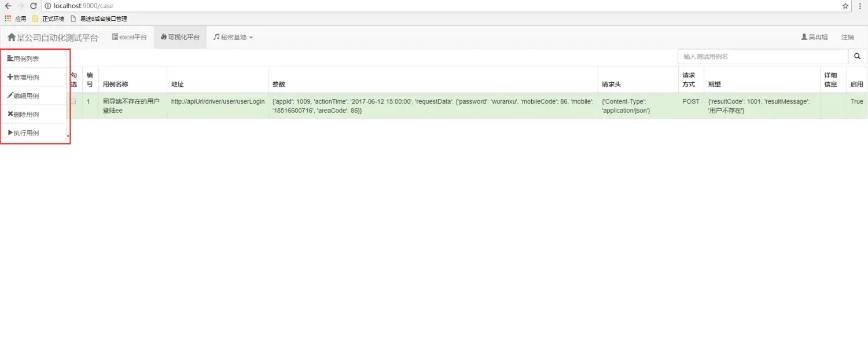Switch to the 可视化平台 tab
The width and height of the screenshot is (868, 363).
180,37
